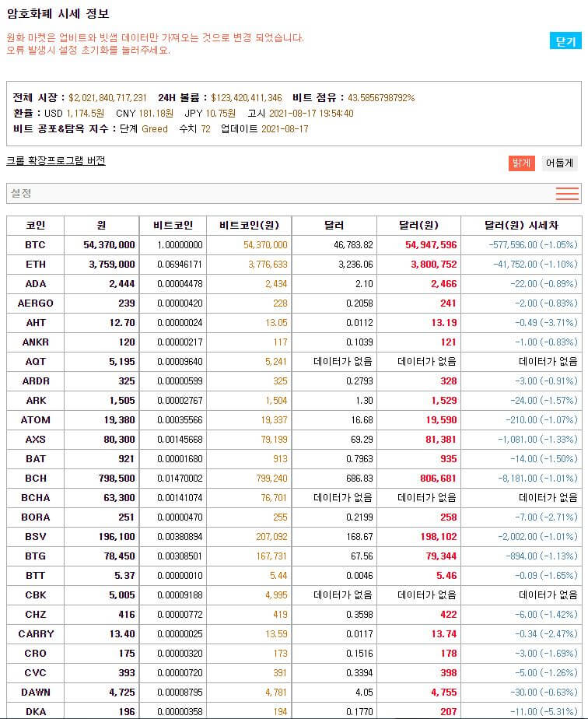Click ETH dollar-won price 3,800,752
The height and width of the screenshot is (719, 588).
pos(433,264)
